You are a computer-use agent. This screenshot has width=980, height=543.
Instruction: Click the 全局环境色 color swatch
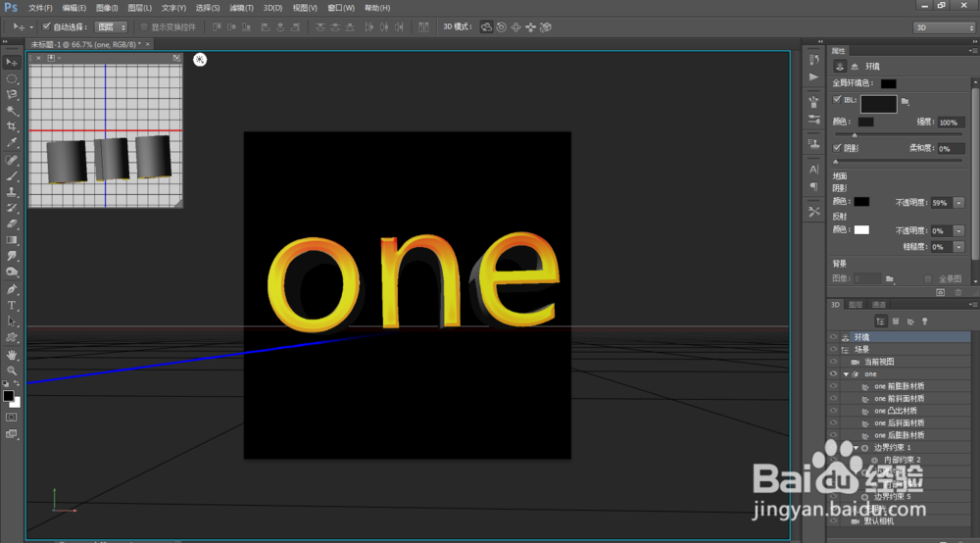pyautogui.click(x=888, y=83)
